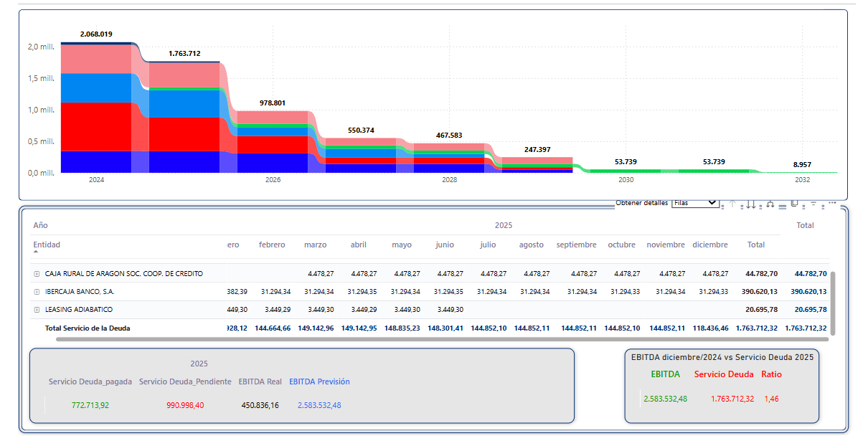Click the Total Servicio de la Deuda row label
The image size is (868, 436).
[88, 328]
